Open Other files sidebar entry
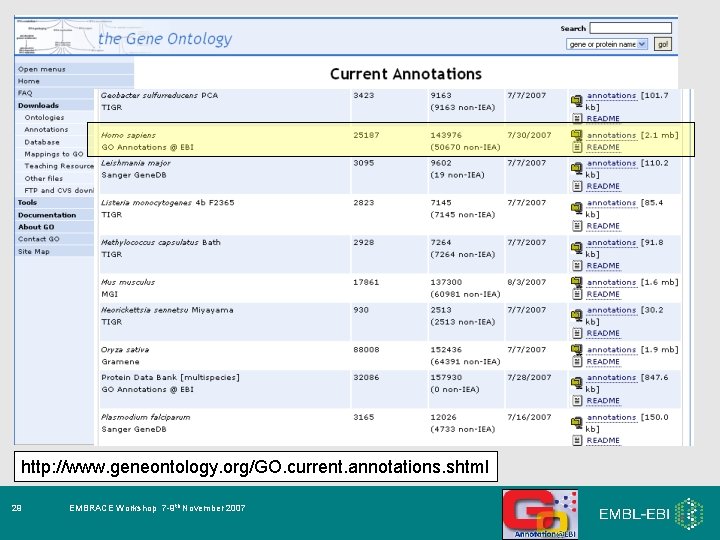Viewport: 720px width, 540px height. [x=44, y=178]
